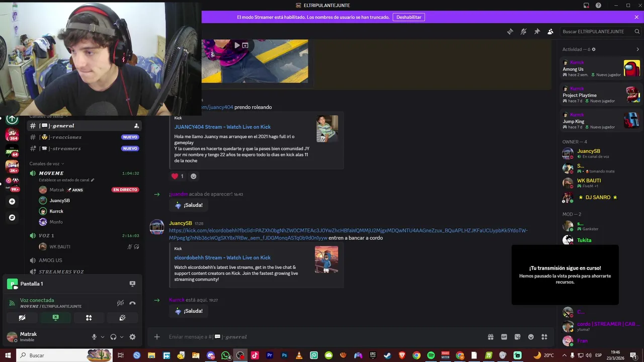Image resolution: width=644 pixels, height=362 pixels.
Task: Open Among Us activity card
Action: (x=601, y=68)
